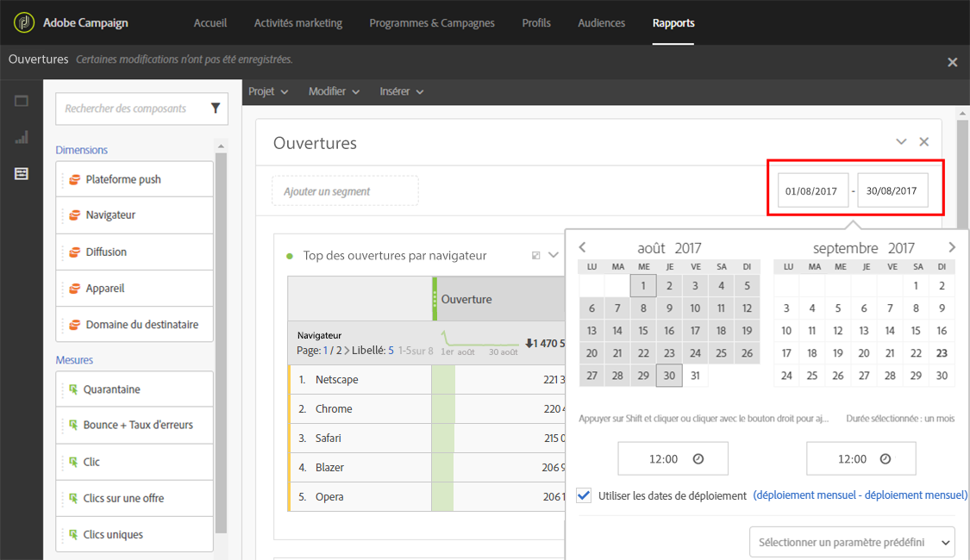
Task: Click next-page arrow after Page 1 / 2
Action: [347, 351]
